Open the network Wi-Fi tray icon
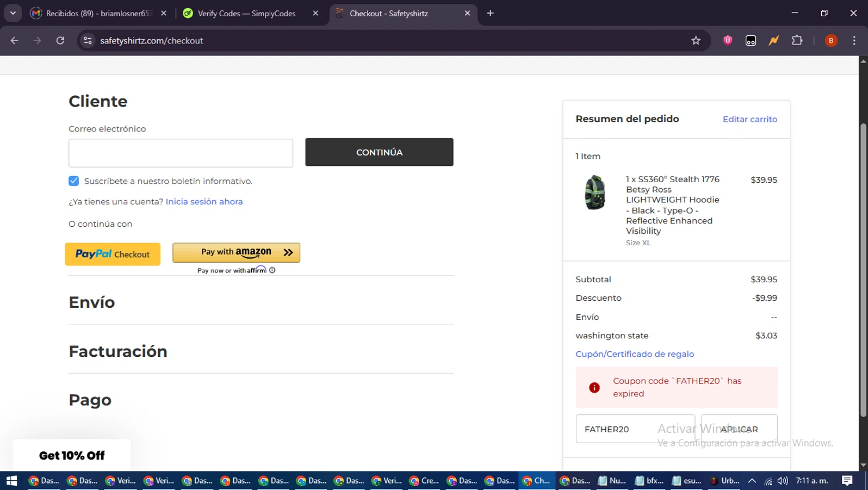868x490 pixels. [768, 481]
